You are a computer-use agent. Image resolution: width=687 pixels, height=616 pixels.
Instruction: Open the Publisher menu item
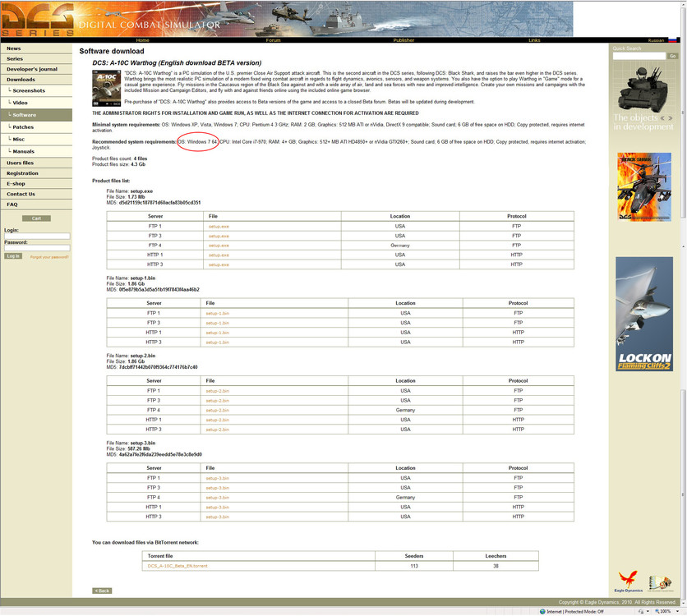coord(403,40)
